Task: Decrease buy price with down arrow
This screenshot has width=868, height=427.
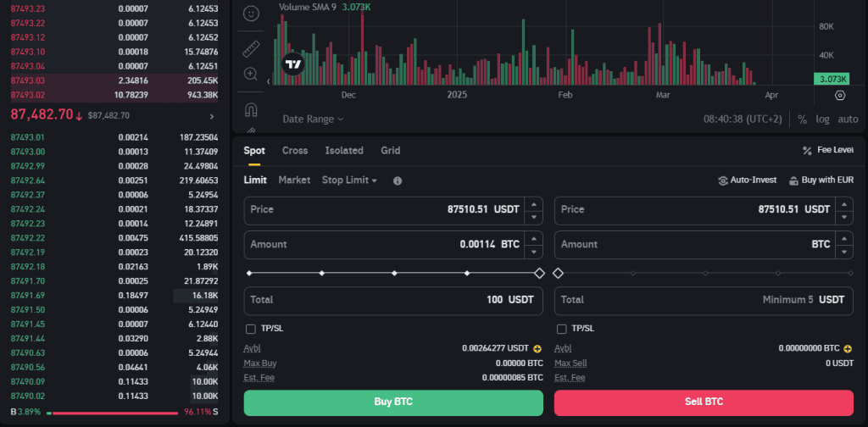Action: tap(534, 217)
